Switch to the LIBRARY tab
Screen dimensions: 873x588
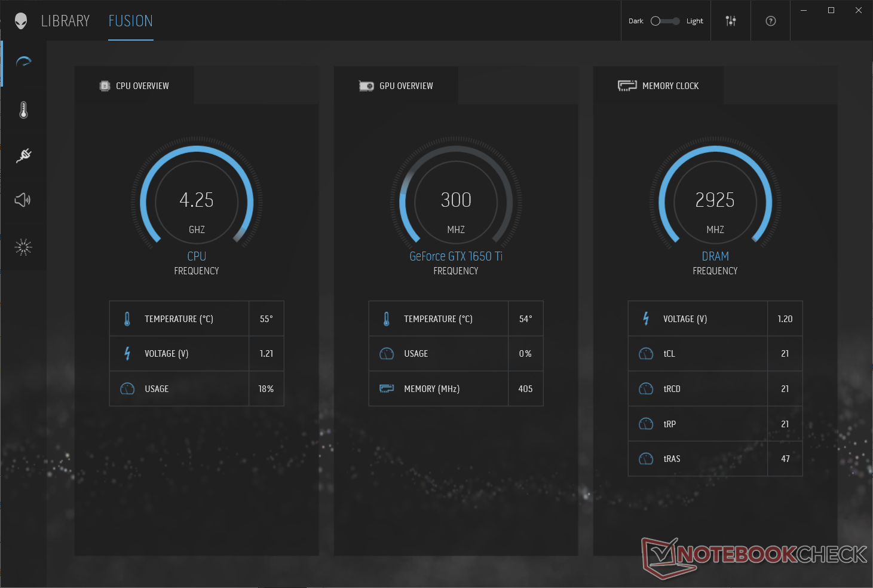(x=65, y=21)
